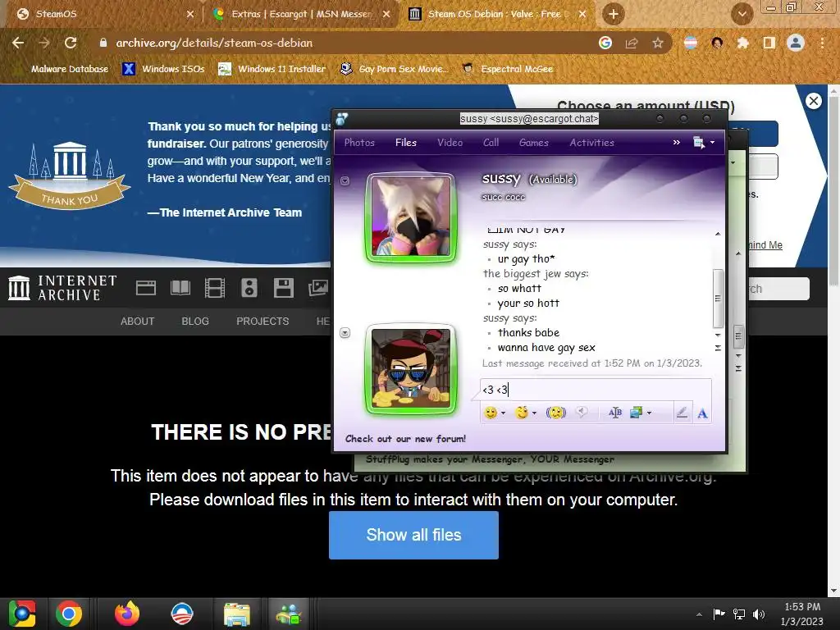This screenshot has height=630, width=840.
Task: Change the chat font with the AB icon
Action: pyautogui.click(x=615, y=413)
